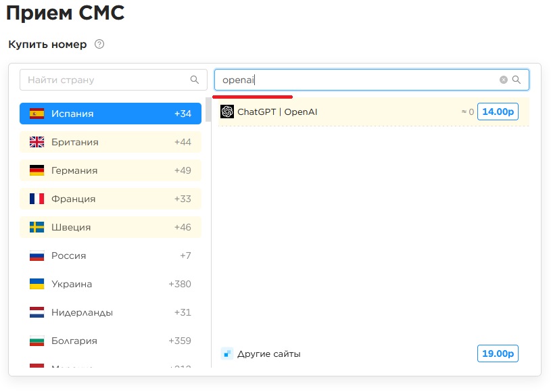Image resolution: width=551 pixels, height=392 pixels.
Task: Open the help icon next to Купить номер
Action: coord(99,44)
